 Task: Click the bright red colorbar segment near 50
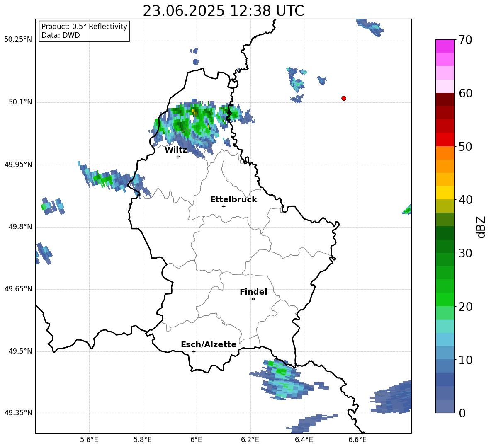[445, 140]
